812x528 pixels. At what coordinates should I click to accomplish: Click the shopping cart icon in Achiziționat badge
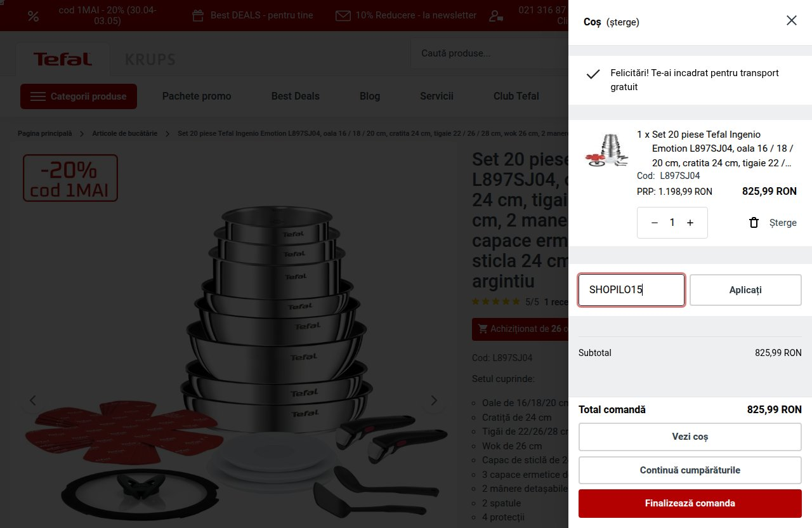[x=483, y=329]
